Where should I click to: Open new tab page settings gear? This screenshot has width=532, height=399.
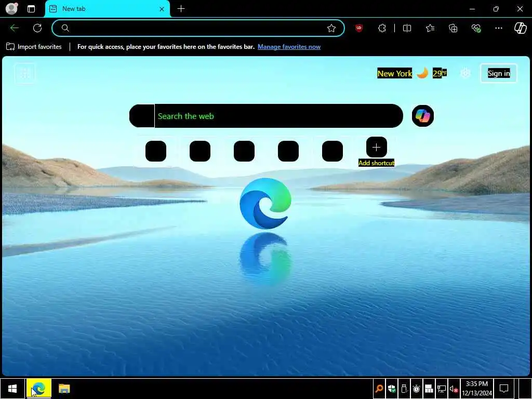click(465, 73)
